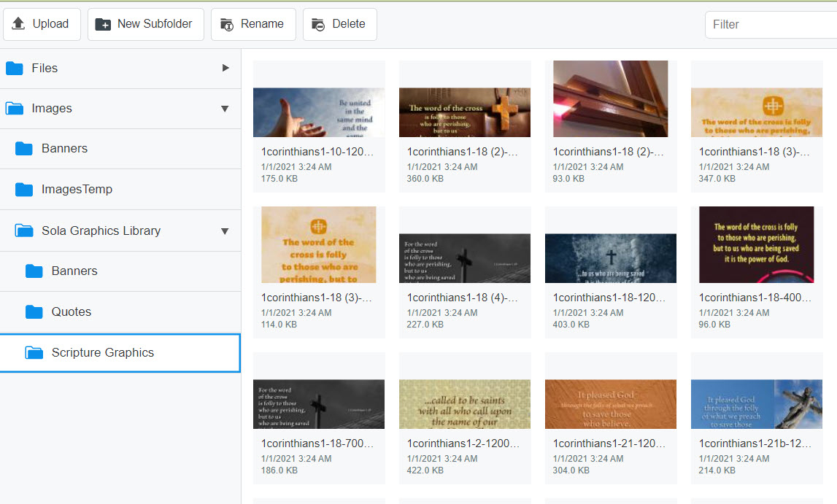This screenshot has height=504, width=837.
Task: Select the 360.0 KB wooden cross thumbnail
Action: point(464,112)
